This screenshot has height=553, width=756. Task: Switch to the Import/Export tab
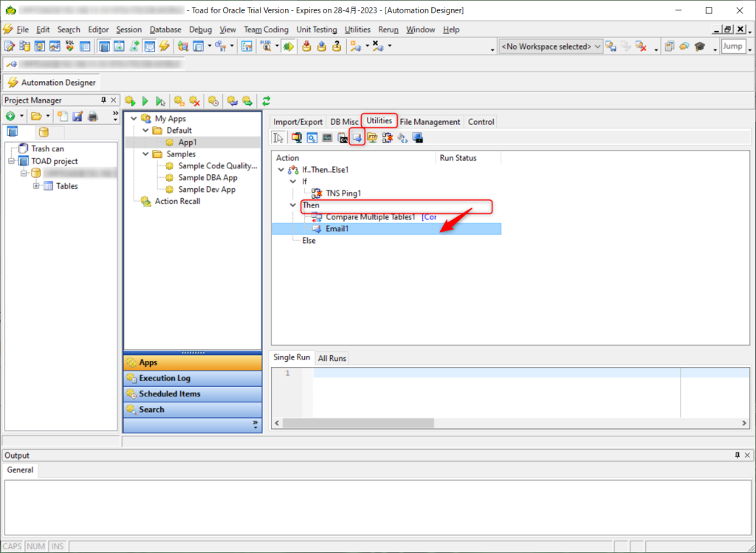[x=298, y=122]
